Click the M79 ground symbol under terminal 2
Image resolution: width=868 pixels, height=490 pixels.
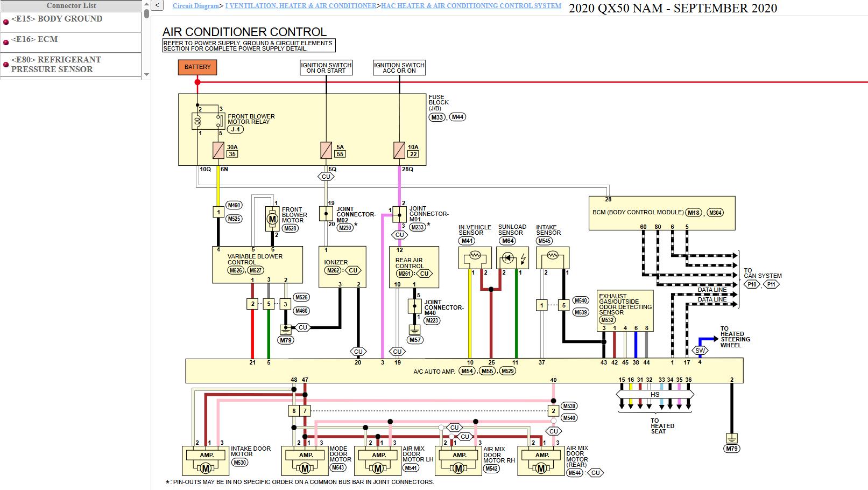pos(732,438)
